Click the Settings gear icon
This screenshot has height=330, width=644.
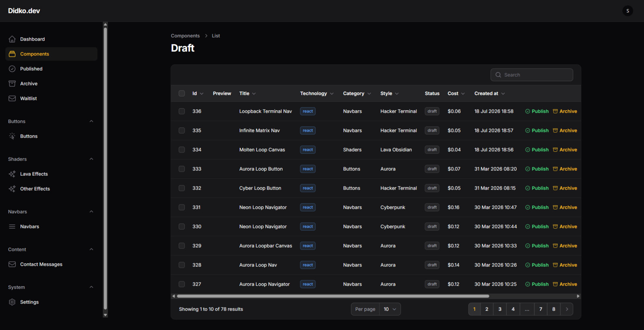[x=12, y=302]
